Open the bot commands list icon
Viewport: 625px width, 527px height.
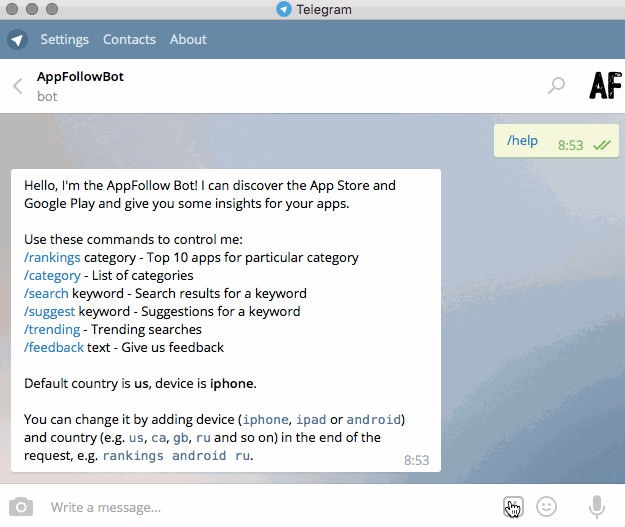click(513, 506)
